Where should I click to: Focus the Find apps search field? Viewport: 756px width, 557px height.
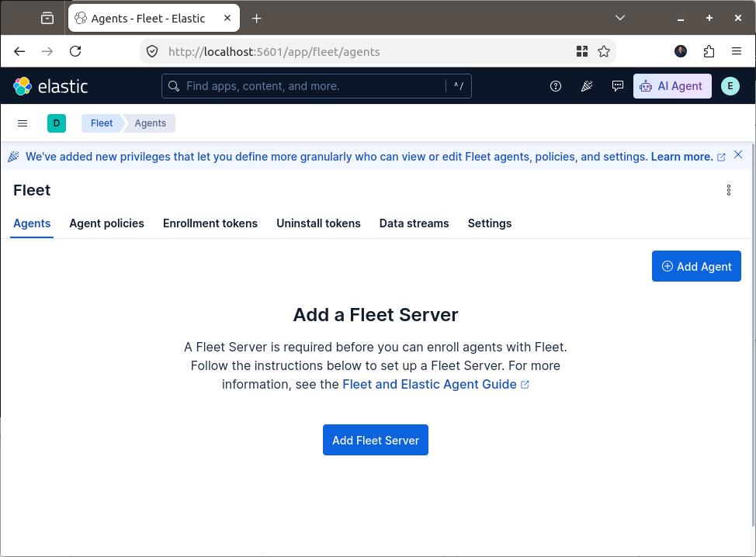tap(316, 86)
